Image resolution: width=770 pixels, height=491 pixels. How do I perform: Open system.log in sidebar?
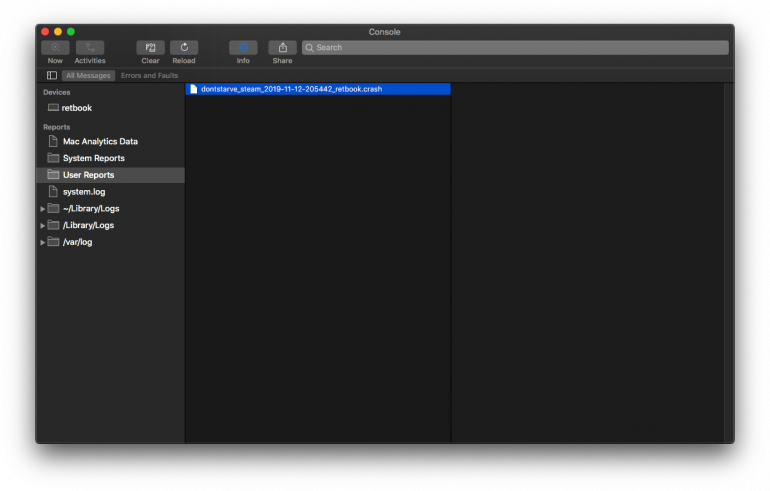(83, 192)
